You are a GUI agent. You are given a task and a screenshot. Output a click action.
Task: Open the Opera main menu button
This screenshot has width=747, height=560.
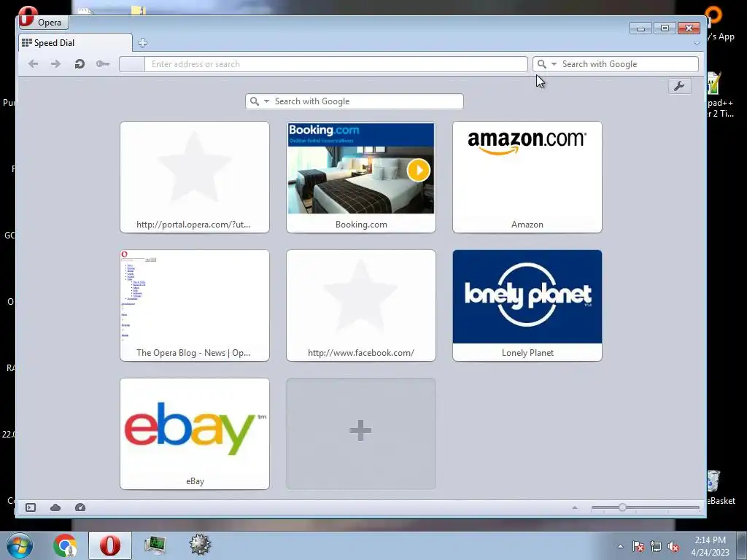pyautogui.click(x=43, y=22)
